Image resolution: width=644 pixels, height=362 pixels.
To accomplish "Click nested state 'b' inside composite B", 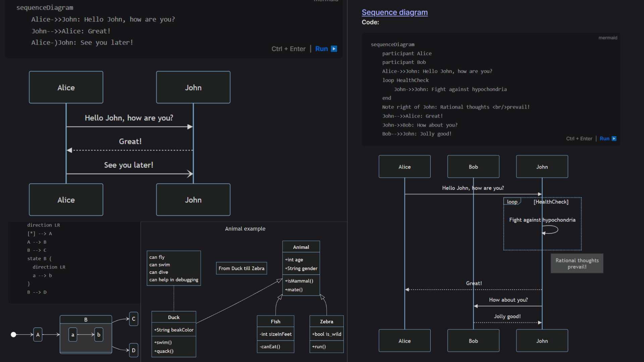I will click(99, 335).
